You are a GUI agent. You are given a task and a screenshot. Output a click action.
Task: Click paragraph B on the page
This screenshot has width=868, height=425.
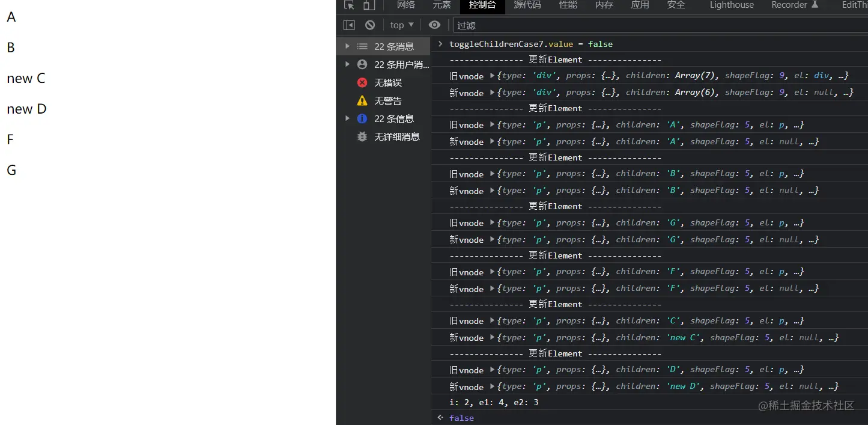11,47
